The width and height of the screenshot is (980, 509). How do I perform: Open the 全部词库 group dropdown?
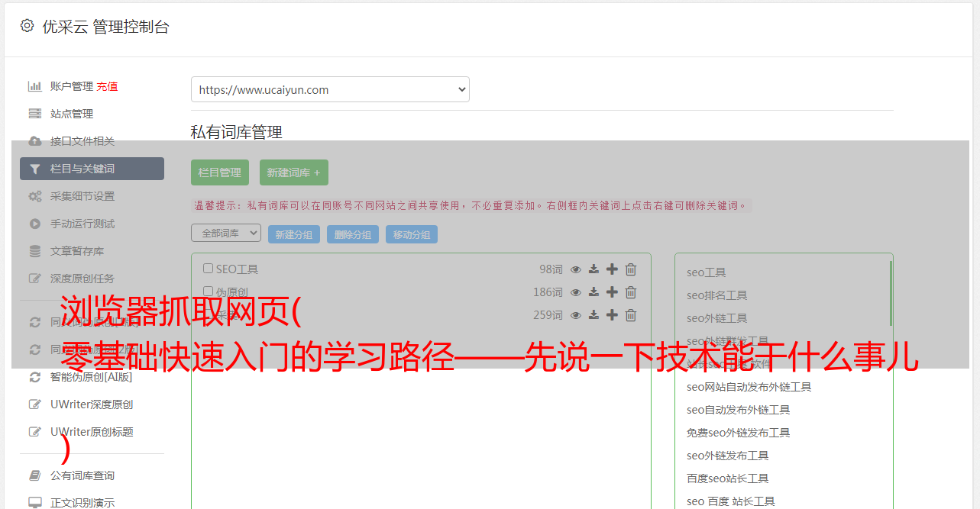point(226,233)
